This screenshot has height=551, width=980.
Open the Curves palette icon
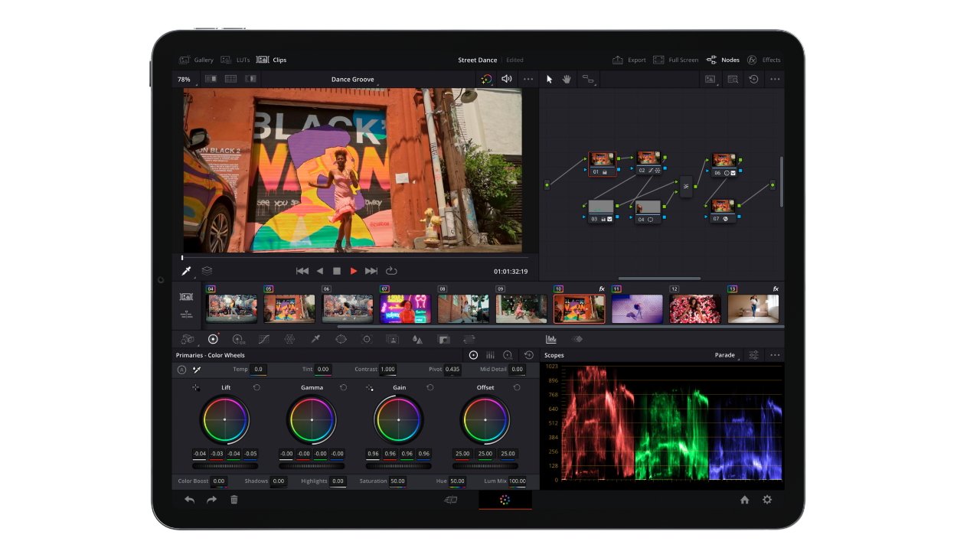click(x=263, y=339)
